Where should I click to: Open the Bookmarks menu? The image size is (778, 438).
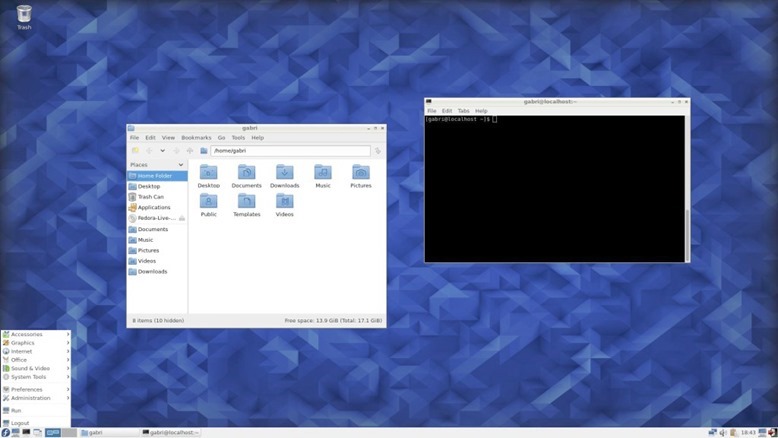point(196,137)
